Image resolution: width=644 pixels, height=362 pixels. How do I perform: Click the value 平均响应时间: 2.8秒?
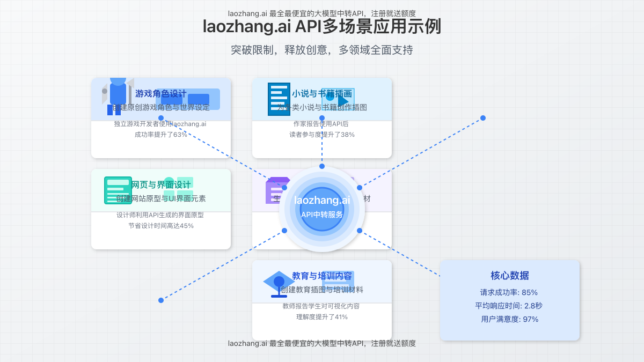point(509,306)
